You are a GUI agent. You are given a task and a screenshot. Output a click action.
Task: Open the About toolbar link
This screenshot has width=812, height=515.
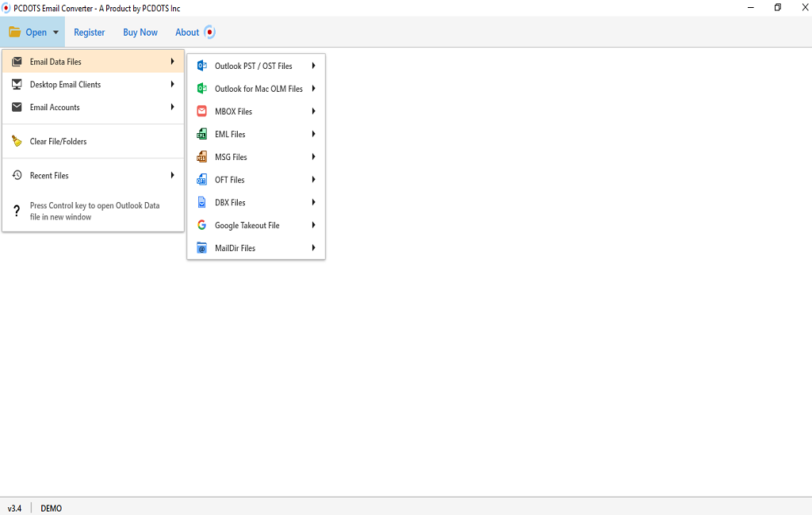(187, 32)
